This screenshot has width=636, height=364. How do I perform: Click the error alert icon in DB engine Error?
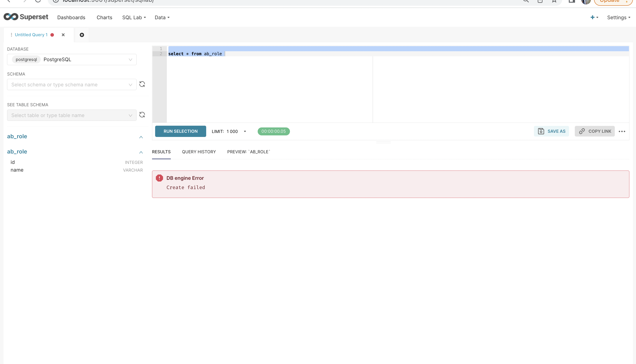[x=160, y=178]
